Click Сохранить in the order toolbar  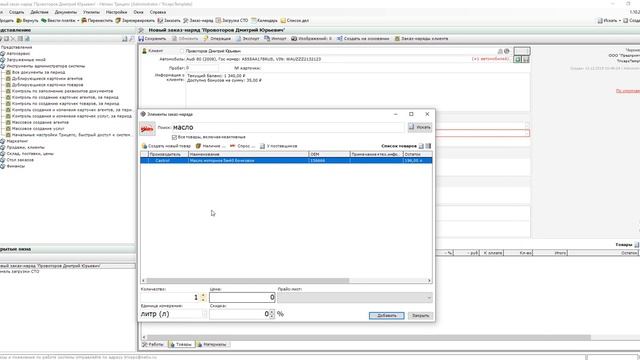152,39
